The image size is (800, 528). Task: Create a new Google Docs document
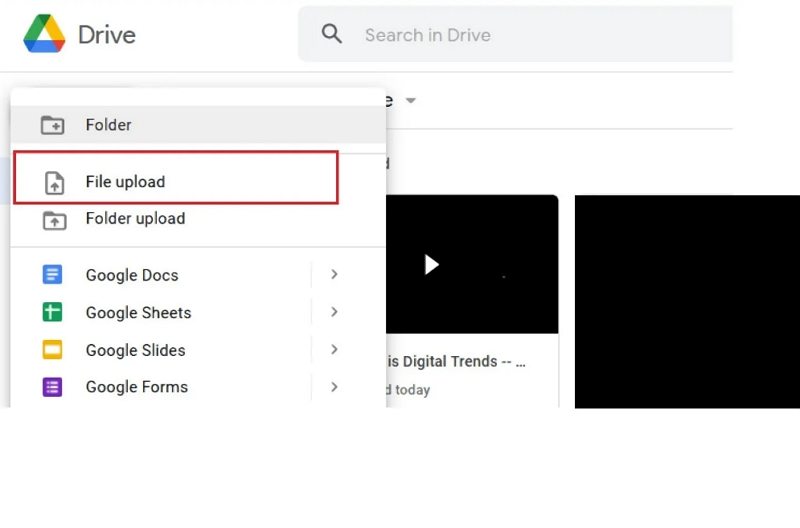[x=161, y=275]
